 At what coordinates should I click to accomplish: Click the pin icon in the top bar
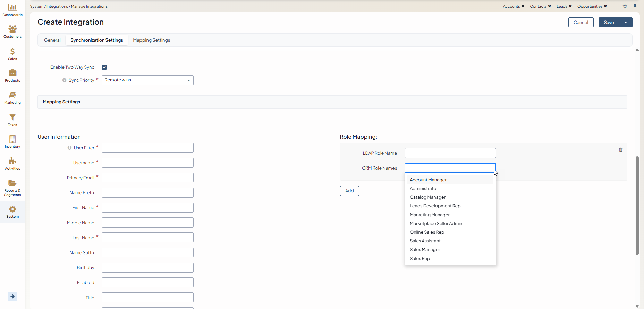point(635,6)
